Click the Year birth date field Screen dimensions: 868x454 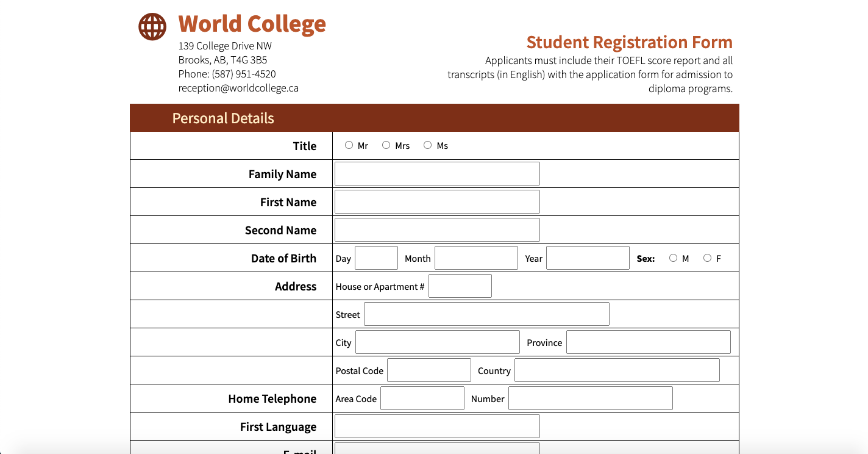point(587,258)
